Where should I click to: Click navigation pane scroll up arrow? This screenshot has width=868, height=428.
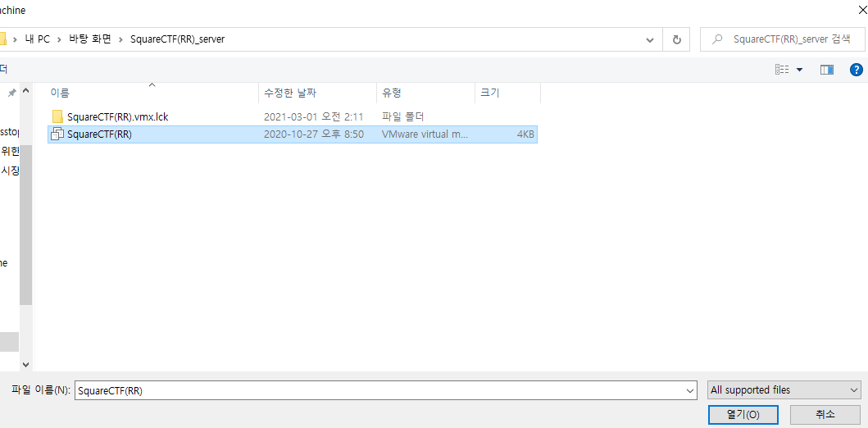click(25, 91)
